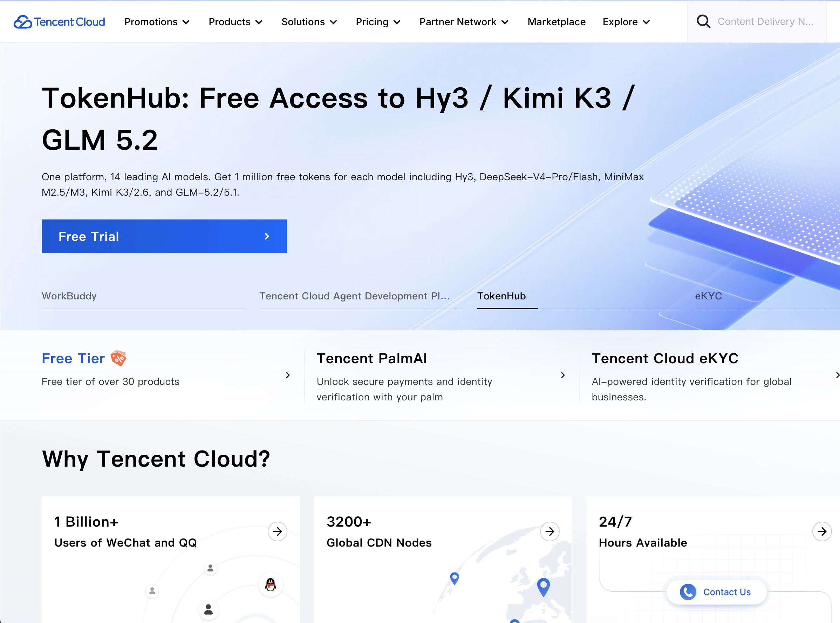Viewport: 840px width, 623px height.
Task: Expand the Explore menu
Action: [x=626, y=22]
